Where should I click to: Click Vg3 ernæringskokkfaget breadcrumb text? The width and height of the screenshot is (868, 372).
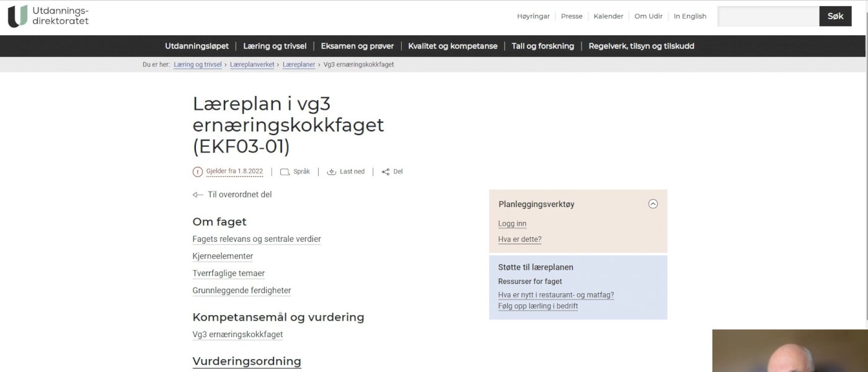coord(358,64)
